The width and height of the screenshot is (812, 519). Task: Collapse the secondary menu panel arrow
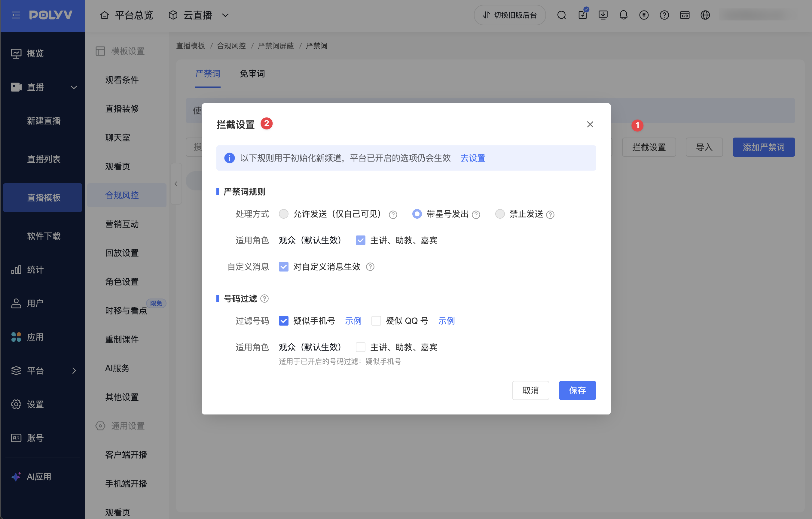coord(176,184)
